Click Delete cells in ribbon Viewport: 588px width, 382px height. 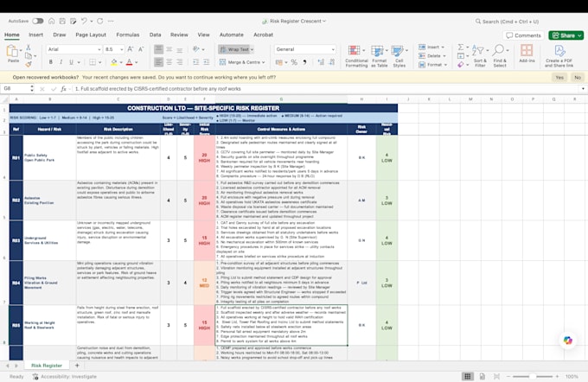coord(432,56)
